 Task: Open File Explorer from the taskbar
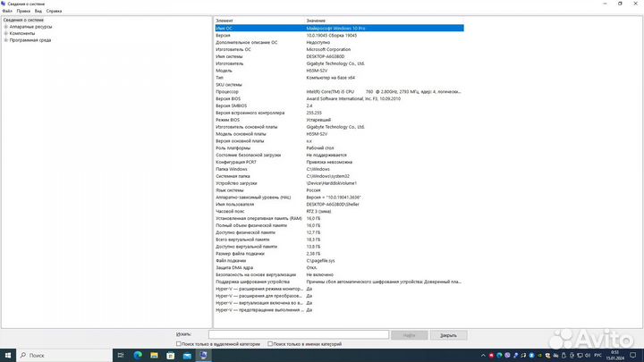coord(154,356)
